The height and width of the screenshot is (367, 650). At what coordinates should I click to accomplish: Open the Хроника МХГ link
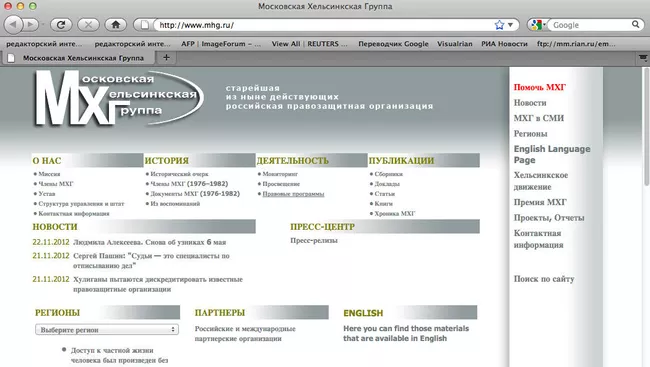(395, 214)
